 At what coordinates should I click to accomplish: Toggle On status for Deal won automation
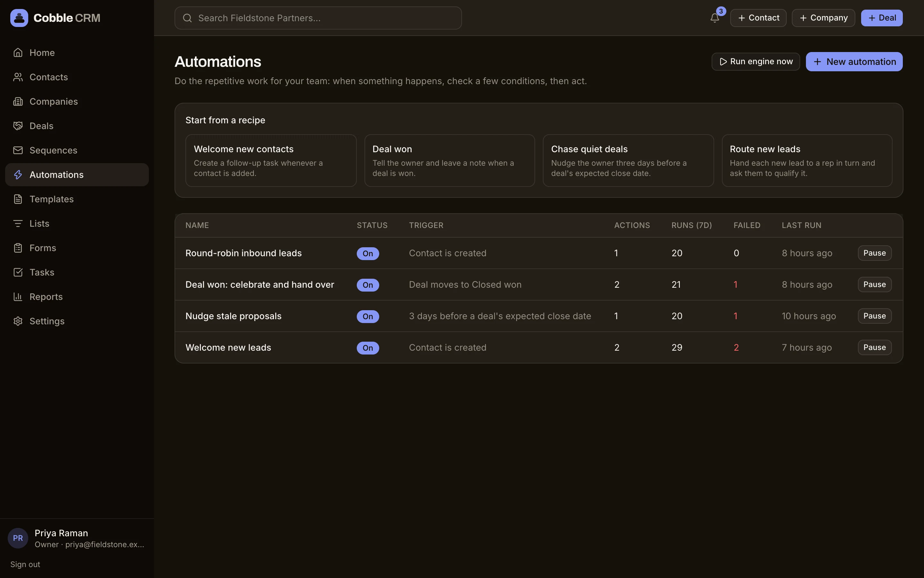tap(368, 285)
